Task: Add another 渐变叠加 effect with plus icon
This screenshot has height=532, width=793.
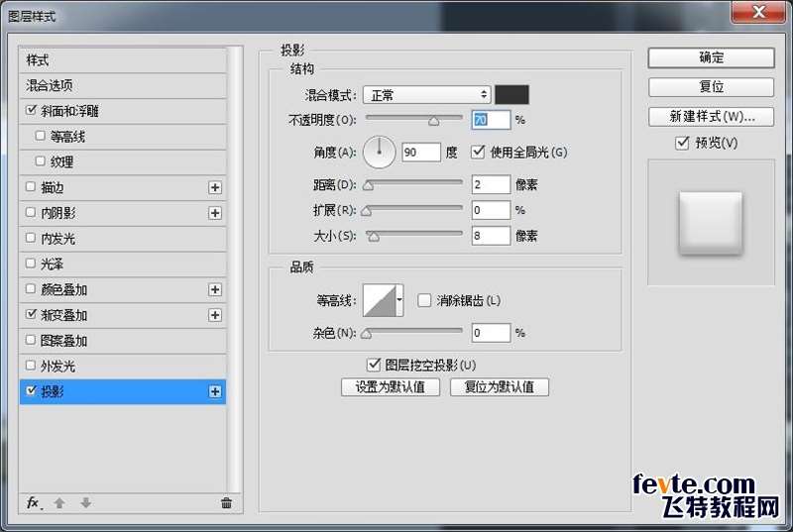Action: [215, 315]
